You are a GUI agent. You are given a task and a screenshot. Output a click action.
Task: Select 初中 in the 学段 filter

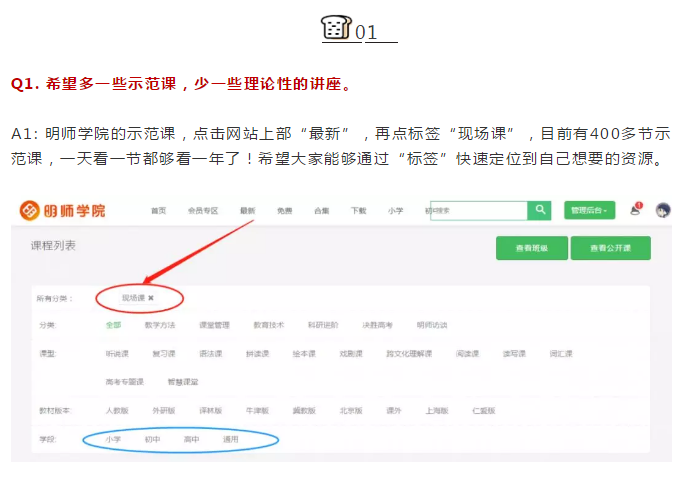point(152,439)
